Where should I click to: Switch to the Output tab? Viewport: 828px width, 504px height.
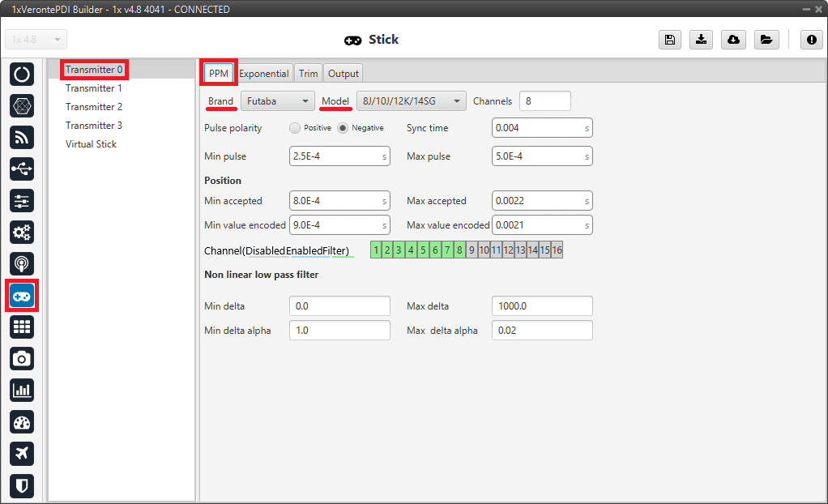(x=343, y=74)
